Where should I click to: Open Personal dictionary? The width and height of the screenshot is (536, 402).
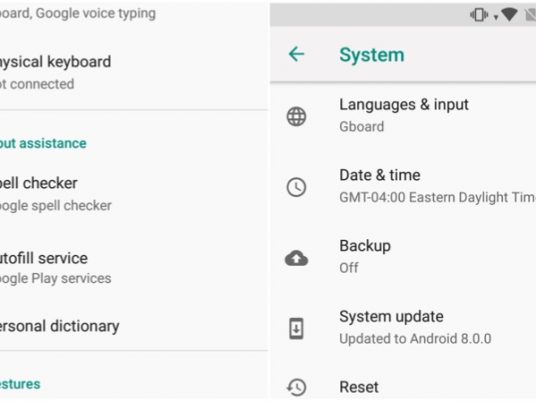pyautogui.click(x=134, y=326)
